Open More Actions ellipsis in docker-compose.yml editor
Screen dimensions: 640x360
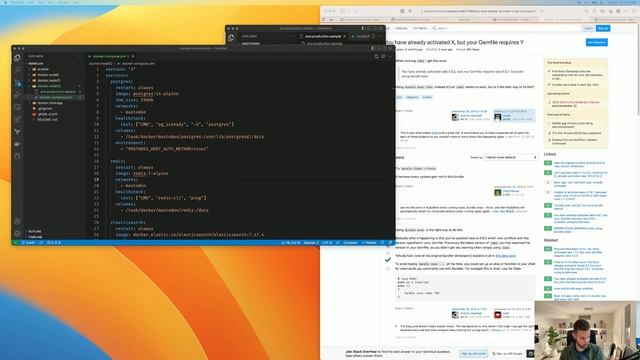(390, 56)
